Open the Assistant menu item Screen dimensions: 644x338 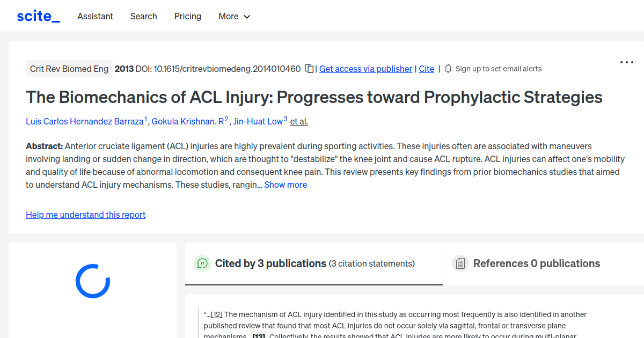coord(95,16)
